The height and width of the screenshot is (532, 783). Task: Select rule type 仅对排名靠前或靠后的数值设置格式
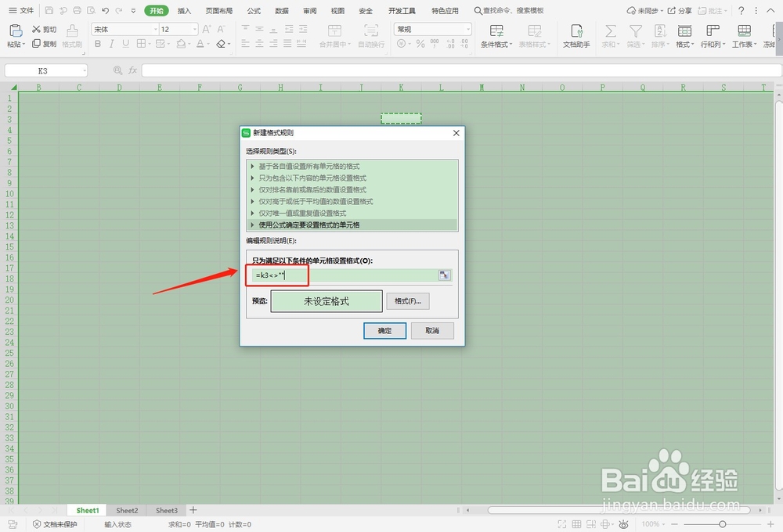pyautogui.click(x=352, y=189)
